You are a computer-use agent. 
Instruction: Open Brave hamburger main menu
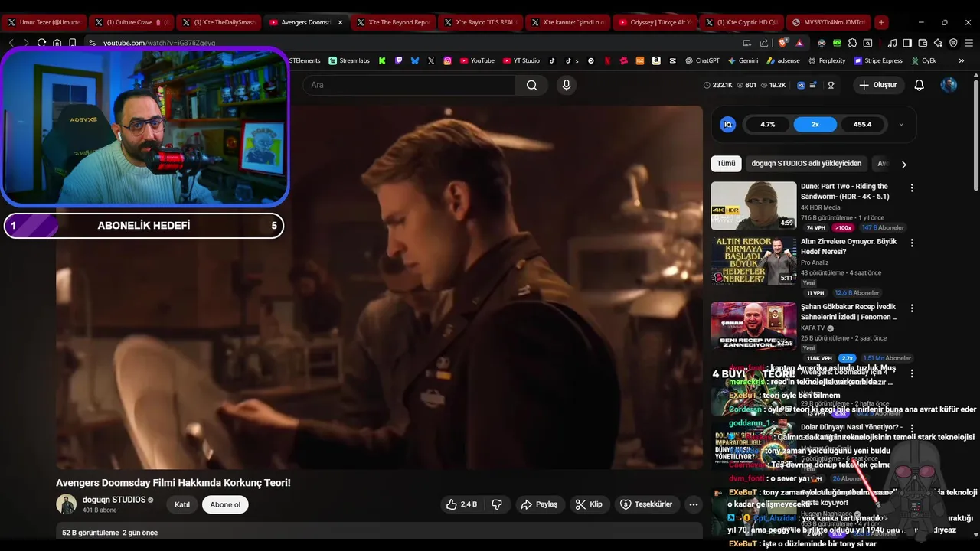[969, 43]
